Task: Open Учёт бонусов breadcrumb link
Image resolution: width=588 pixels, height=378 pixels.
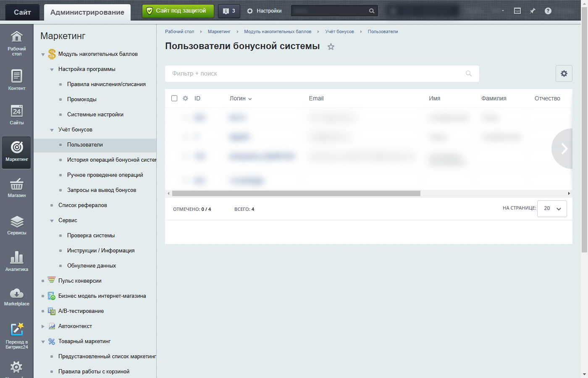Action: coord(339,31)
